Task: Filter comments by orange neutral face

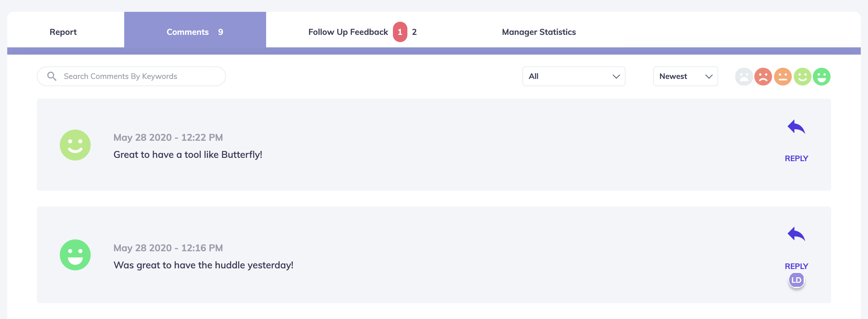Action: (782, 77)
